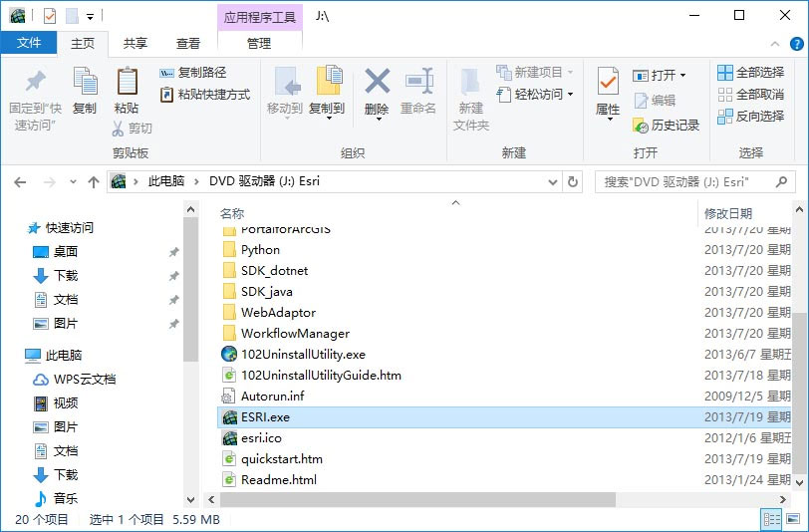The width and height of the screenshot is (809, 532).
Task: Switch to large icons view in status bar
Action: tap(793, 519)
